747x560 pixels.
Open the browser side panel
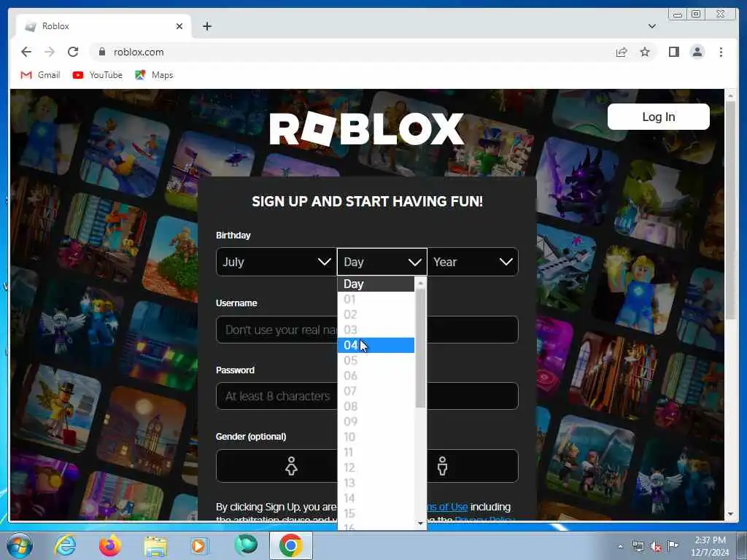(673, 52)
